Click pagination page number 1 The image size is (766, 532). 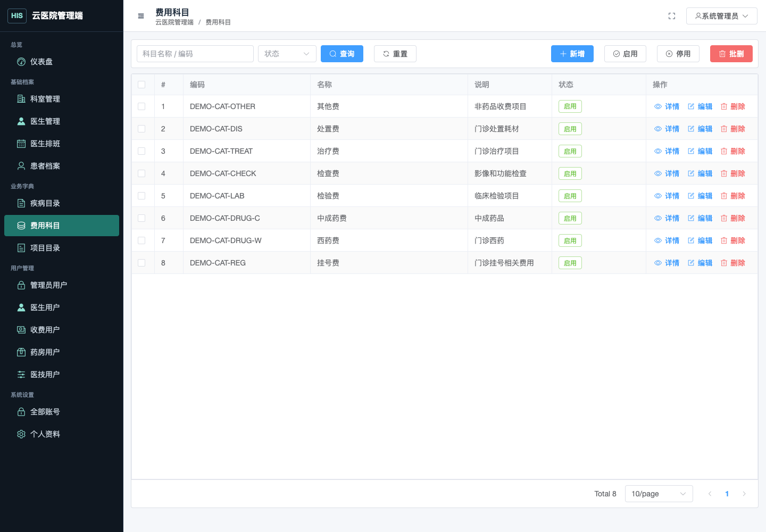pyautogui.click(x=727, y=494)
